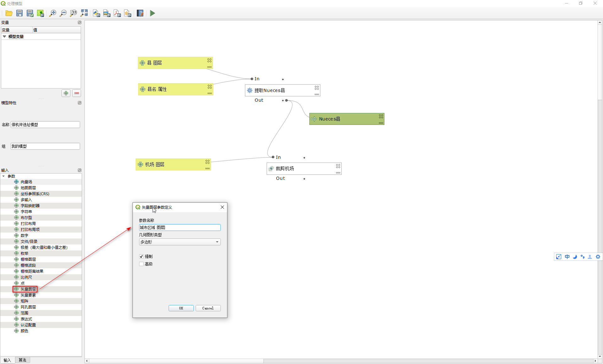Uncheck the 强制 mandatory checkbox

[x=141, y=256]
